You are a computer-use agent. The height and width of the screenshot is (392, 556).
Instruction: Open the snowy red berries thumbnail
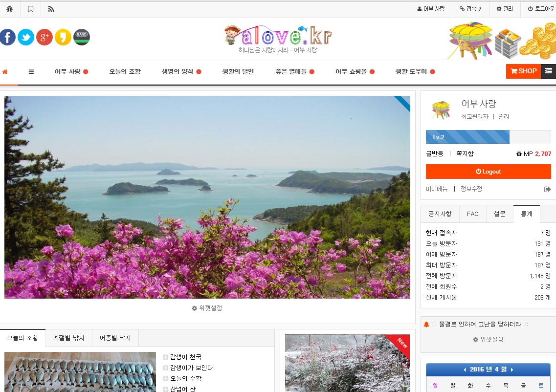pos(348,363)
